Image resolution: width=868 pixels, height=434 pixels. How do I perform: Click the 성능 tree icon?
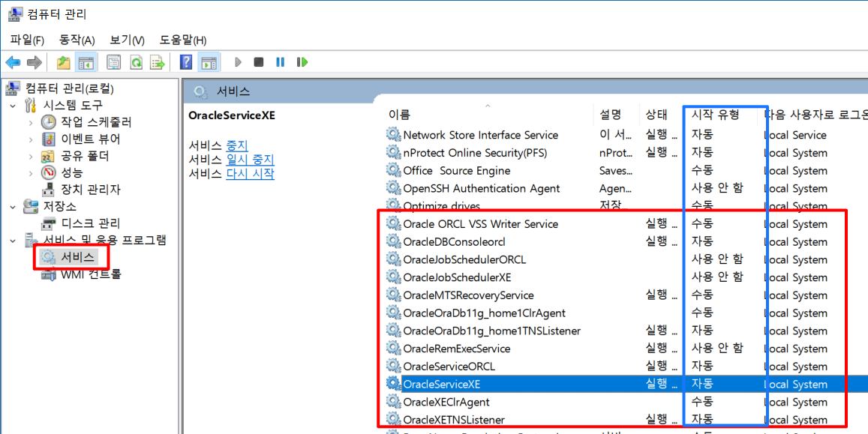(x=49, y=173)
